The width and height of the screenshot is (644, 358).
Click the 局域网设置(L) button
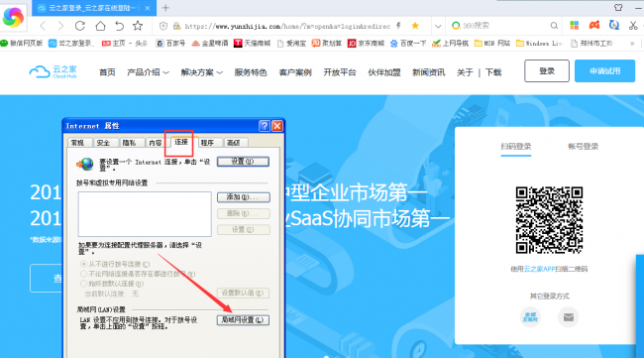[x=243, y=320]
